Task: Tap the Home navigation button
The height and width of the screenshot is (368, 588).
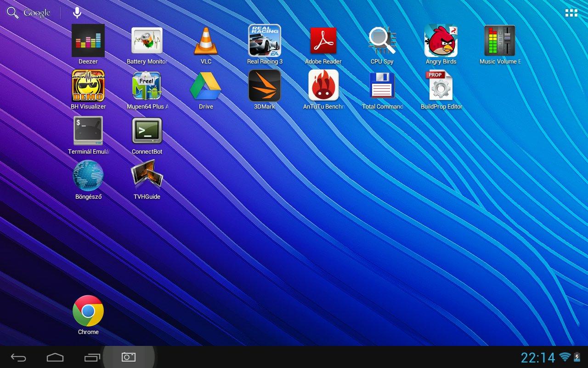Action: pyautogui.click(x=55, y=357)
